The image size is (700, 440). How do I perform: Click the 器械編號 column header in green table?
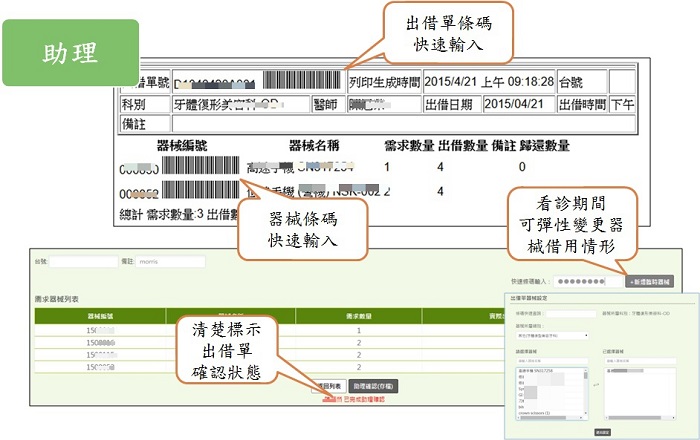click(x=100, y=316)
